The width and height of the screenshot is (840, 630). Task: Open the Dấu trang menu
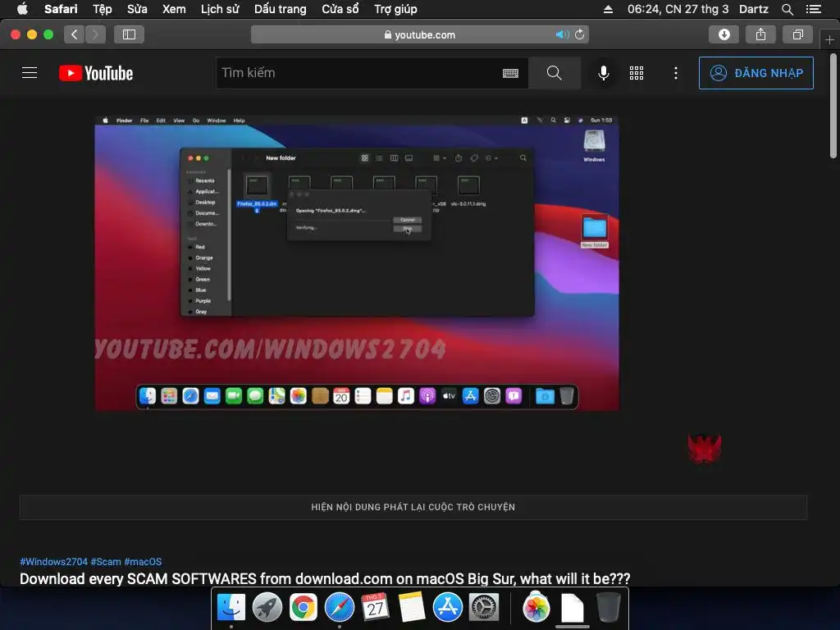[281, 9]
